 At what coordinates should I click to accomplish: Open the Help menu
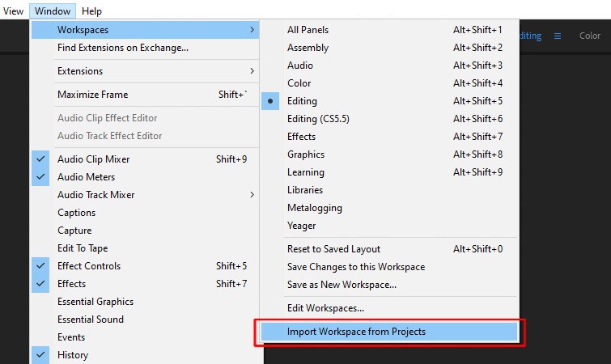pyautogui.click(x=91, y=11)
